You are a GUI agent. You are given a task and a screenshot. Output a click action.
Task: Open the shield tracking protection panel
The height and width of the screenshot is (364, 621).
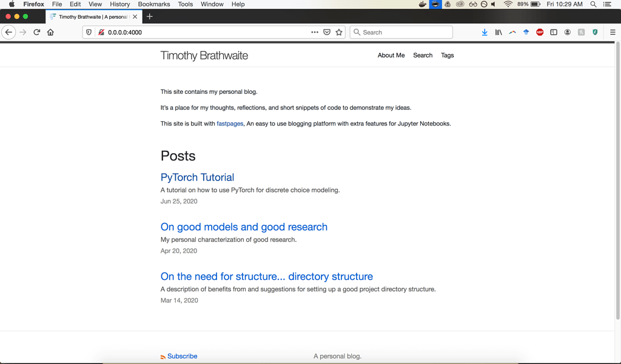point(89,32)
